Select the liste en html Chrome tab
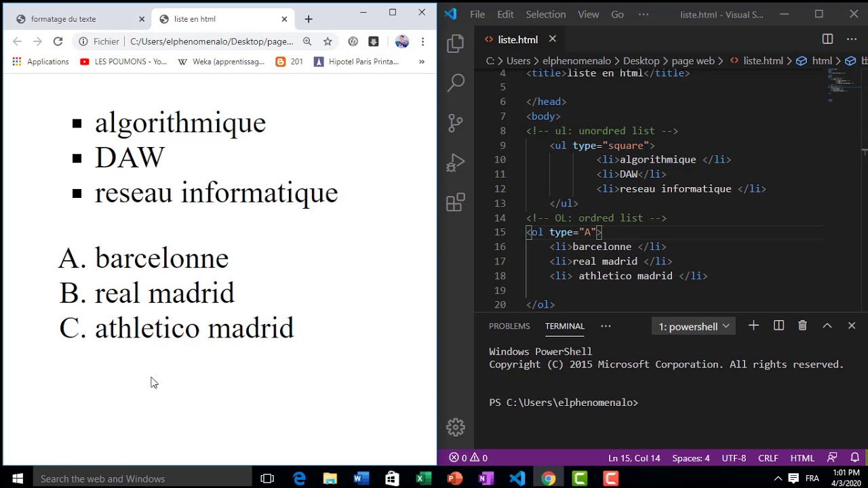Image resolution: width=868 pixels, height=488 pixels. tap(223, 19)
